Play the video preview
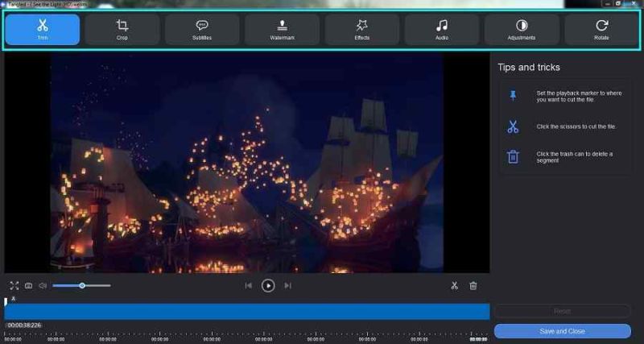 (268, 285)
